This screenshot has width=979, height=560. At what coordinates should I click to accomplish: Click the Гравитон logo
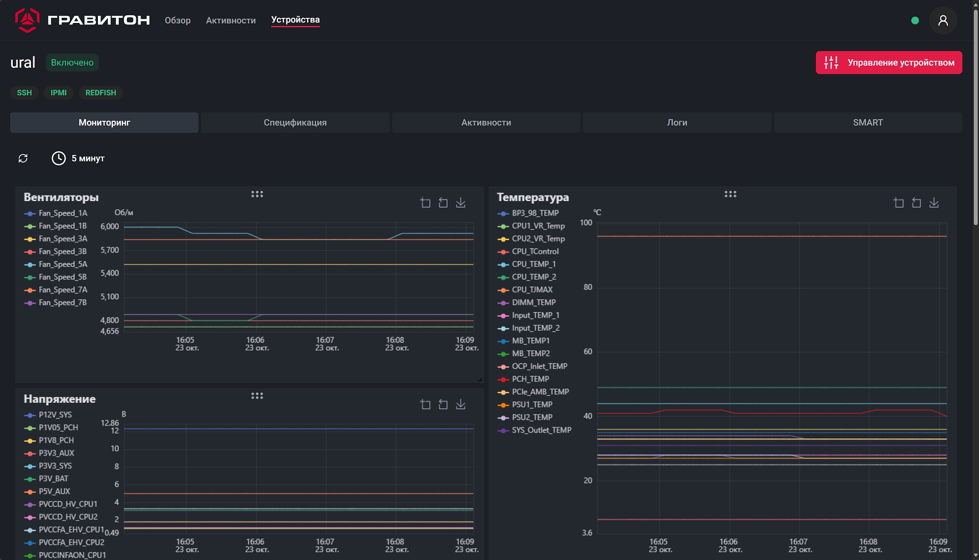click(82, 20)
